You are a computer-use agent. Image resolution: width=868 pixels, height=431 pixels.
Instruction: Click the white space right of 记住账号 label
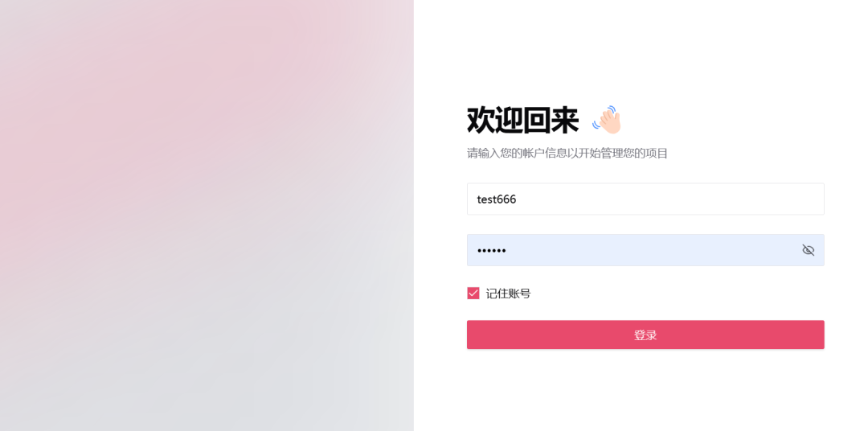683,293
